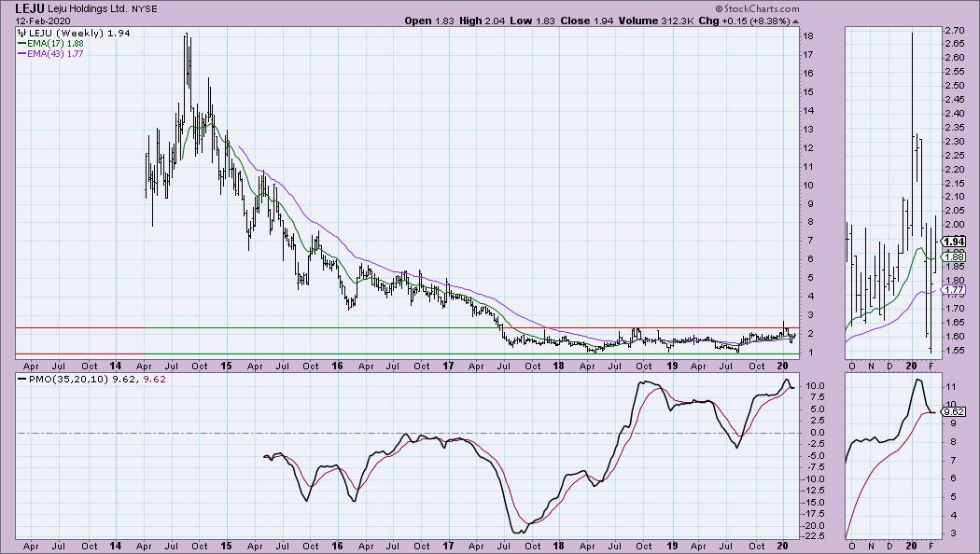The height and width of the screenshot is (554, 980).
Task: Click the NYSE exchange label
Action: (x=145, y=9)
